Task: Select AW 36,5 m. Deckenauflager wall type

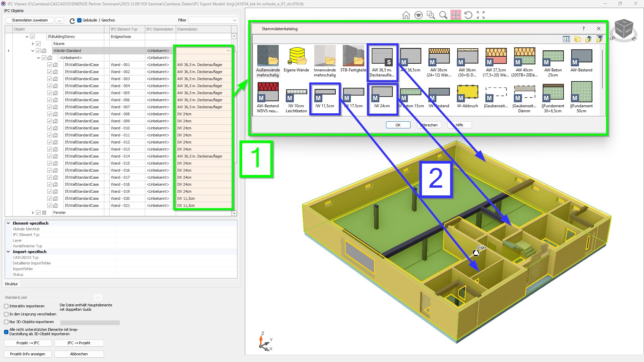Action: 382,62
